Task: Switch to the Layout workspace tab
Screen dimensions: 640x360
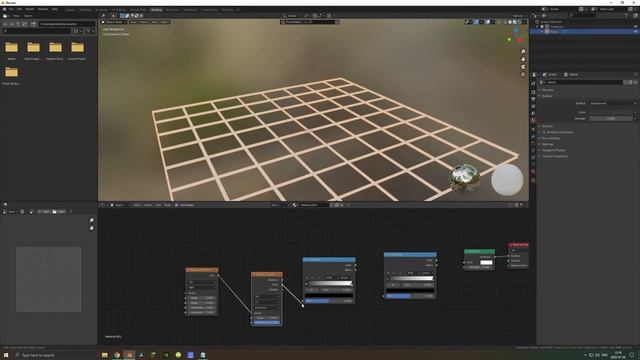Action: pos(70,9)
